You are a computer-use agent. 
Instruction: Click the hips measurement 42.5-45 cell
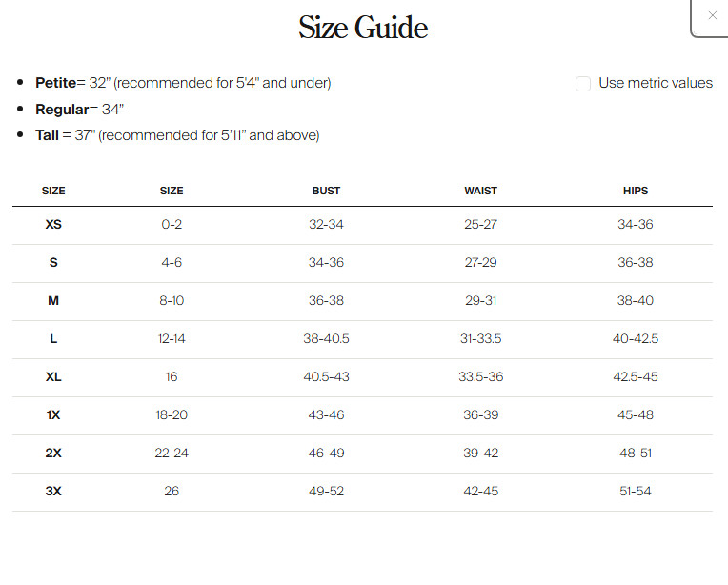pos(635,377)
